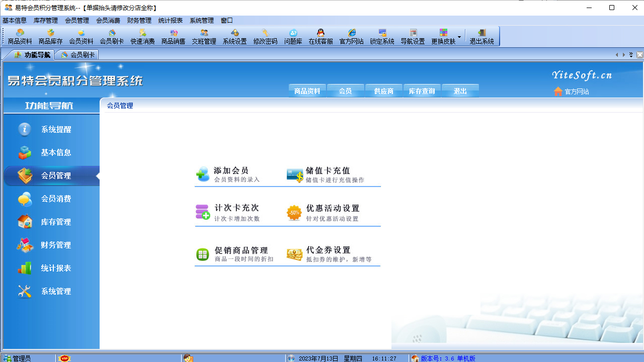Click the tab-bar left scroll arrow
This screenshot has height=362, width=644.
pyautogui.click(x=617, y=54)
